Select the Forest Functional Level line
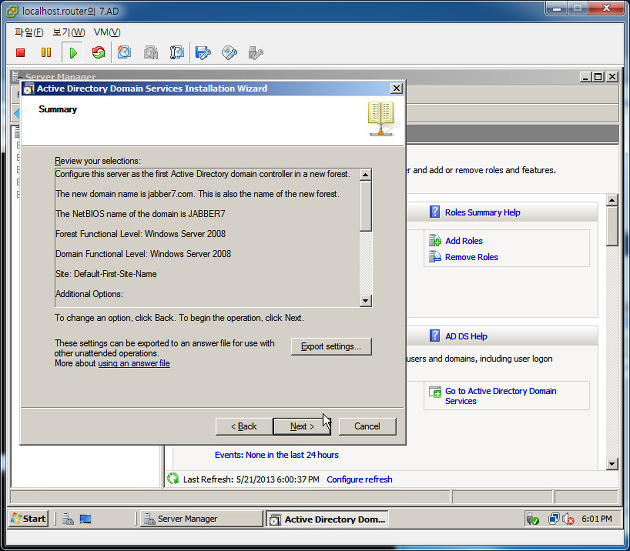This screenshot has width=630, height=551. pos(141,234)
